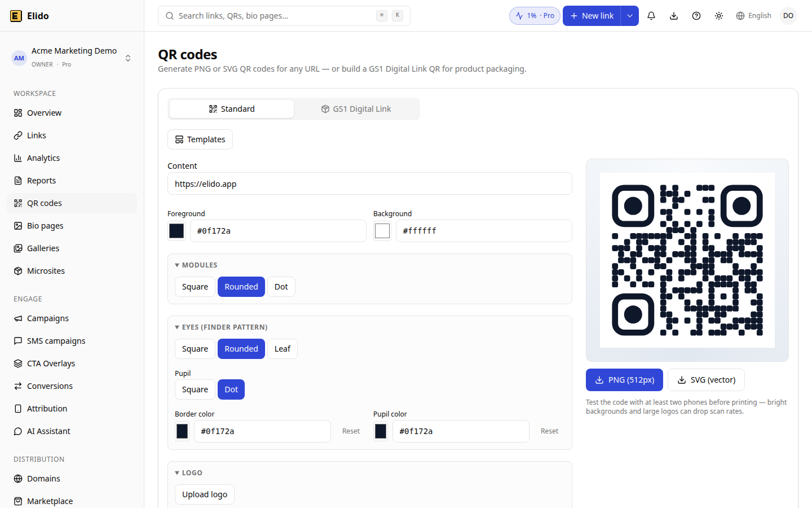Select Square module style

195,287
